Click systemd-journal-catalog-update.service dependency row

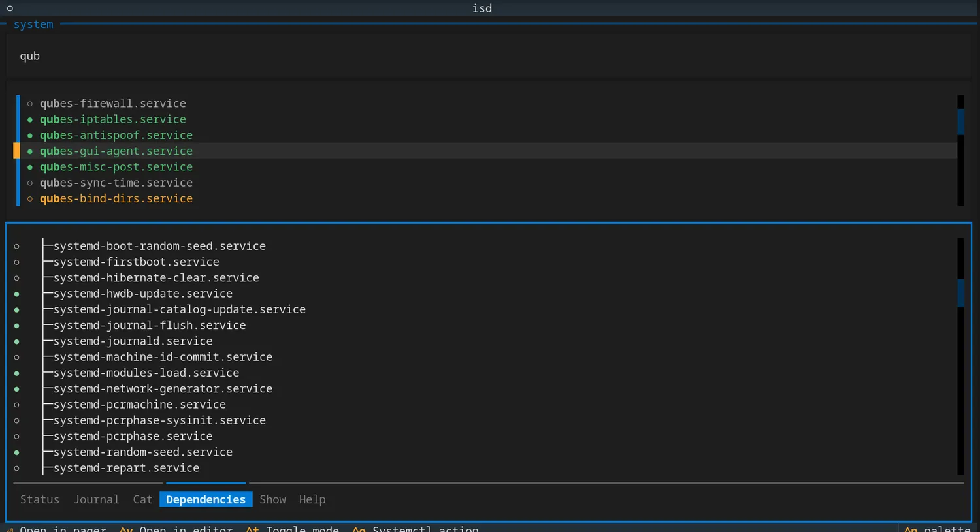click(x=180, y=309)
